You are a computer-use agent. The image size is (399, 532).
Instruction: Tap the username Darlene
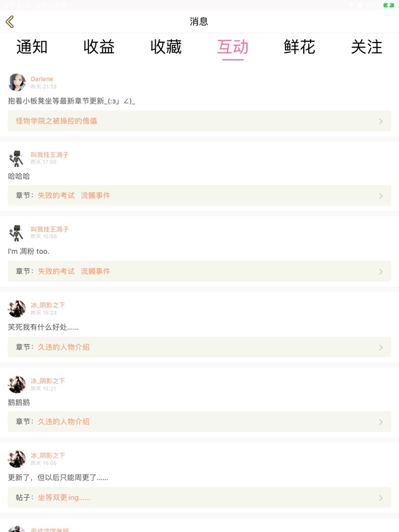coord(42,79)
